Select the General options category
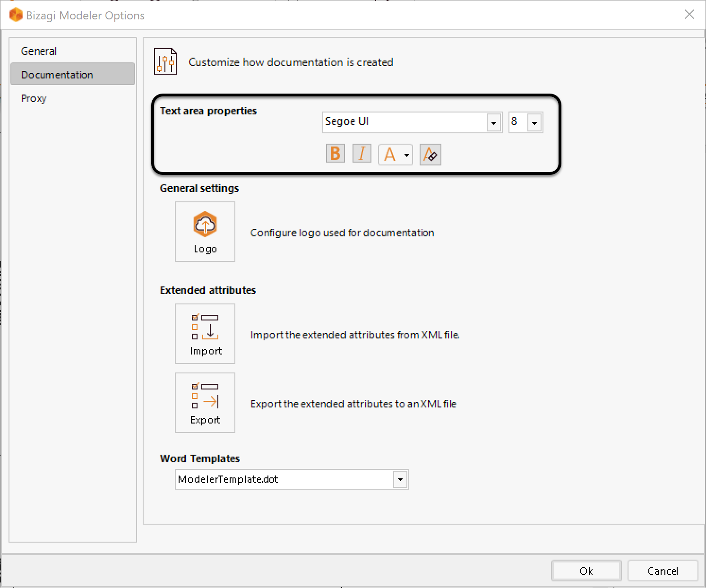 pyautogui.click(x=73, y=51)
